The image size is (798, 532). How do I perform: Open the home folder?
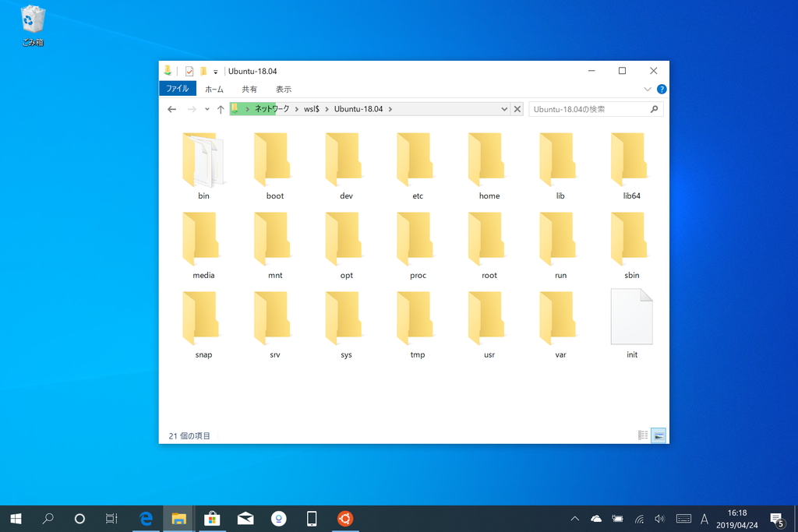pos(489,166)
